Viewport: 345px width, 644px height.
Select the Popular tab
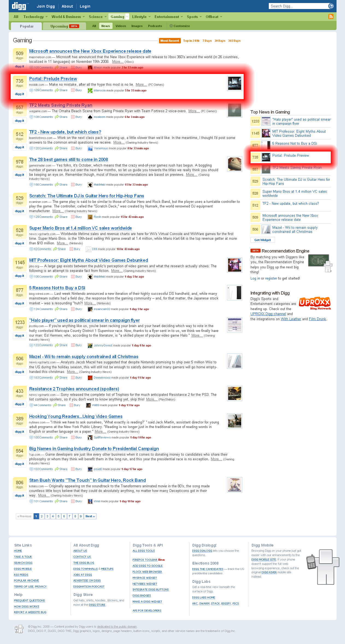pos(26,26)
